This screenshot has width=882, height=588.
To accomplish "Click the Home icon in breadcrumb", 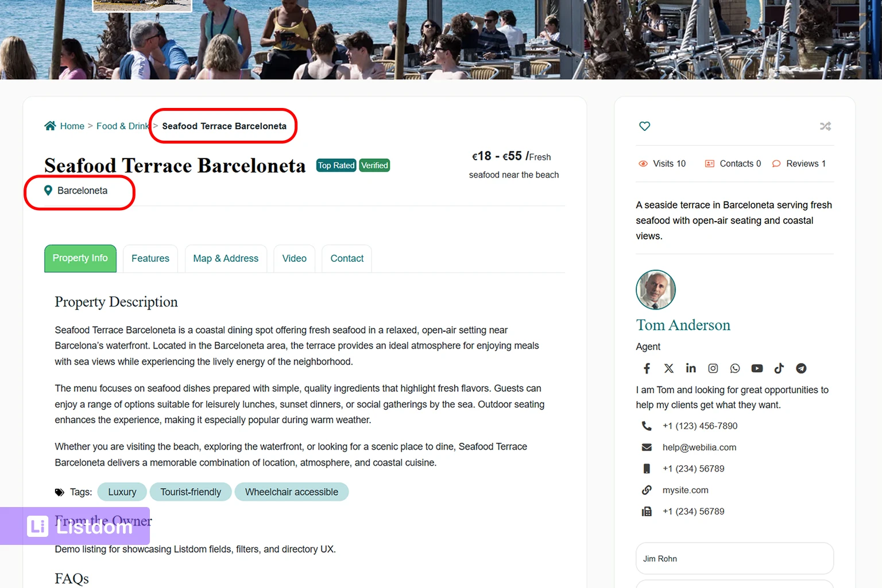I will (x=51, y=126).
